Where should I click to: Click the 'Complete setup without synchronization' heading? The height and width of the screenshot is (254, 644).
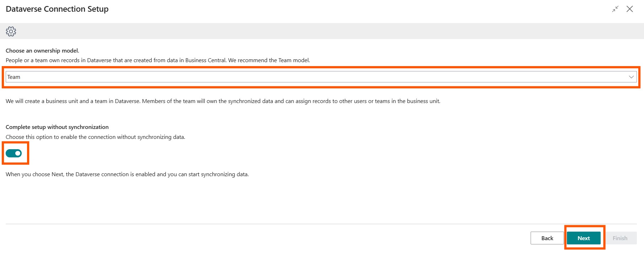click(57, 127)
